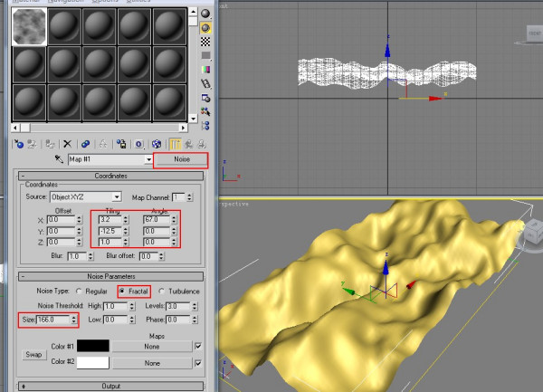
Task: Click Put Material to Scene icon
Action: tap(33, 144)
